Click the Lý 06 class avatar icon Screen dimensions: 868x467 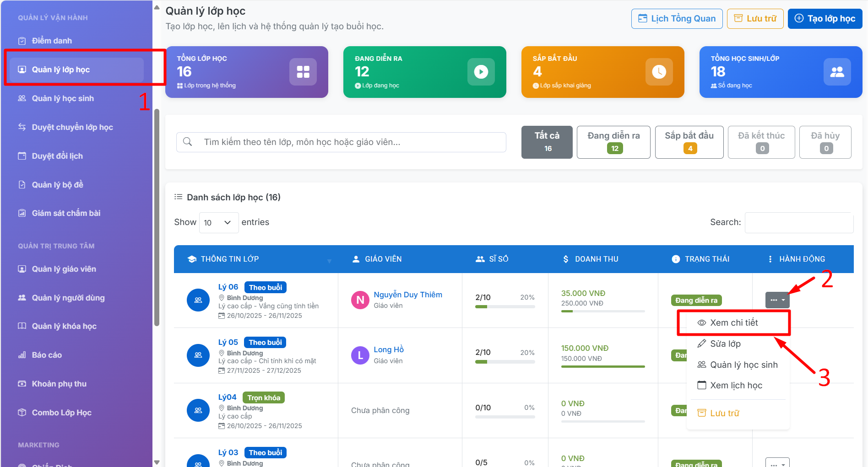pos(198,301)
